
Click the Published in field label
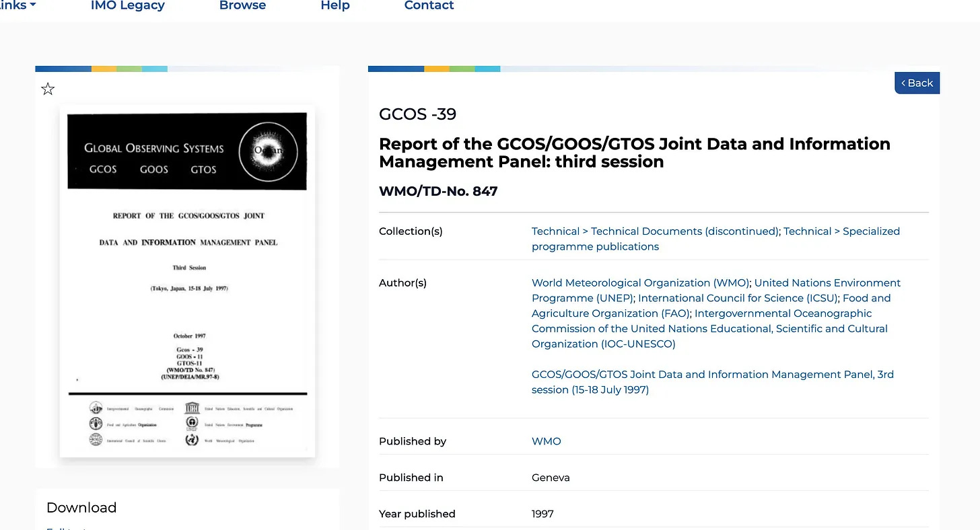pos(411,478)
